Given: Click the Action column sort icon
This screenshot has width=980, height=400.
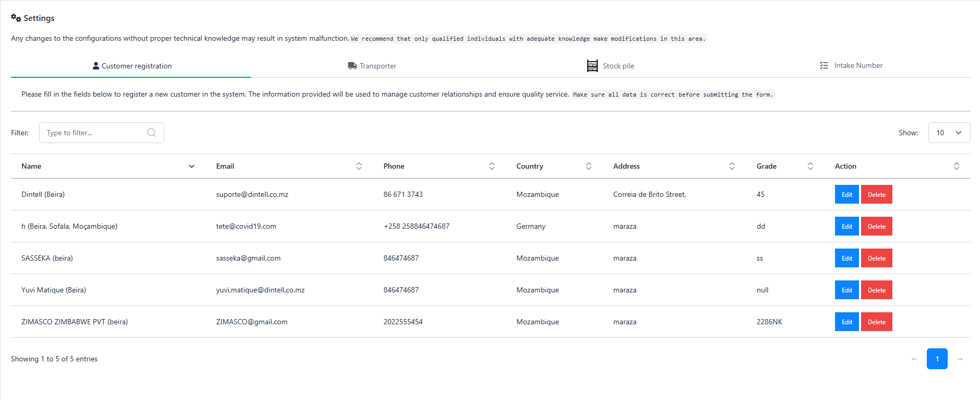Looking at the screenshot, I should [956, 166].
